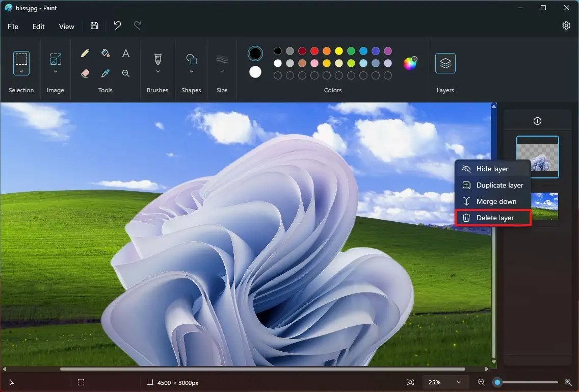Viewport: 579px width, 392px height.
Task: Open Paint settings via gear icon
Action: (566, 25)
